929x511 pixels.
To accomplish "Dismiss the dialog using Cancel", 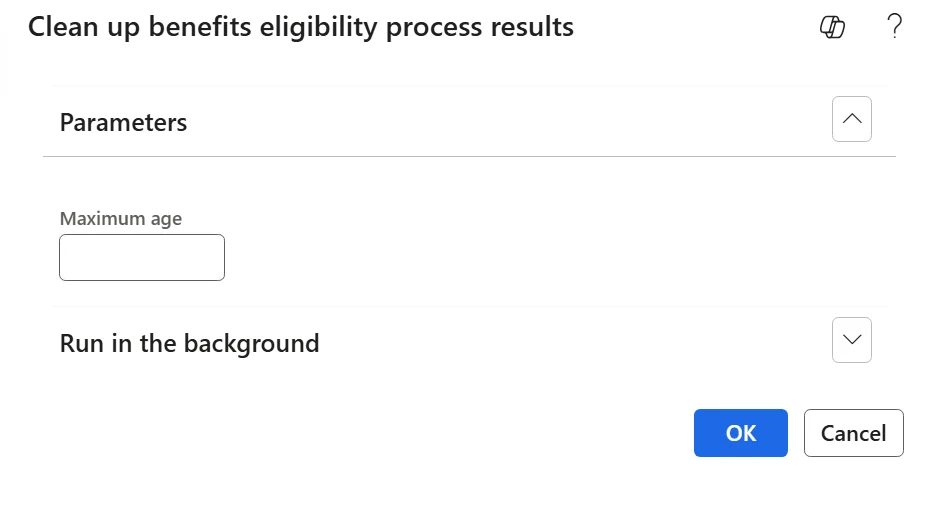I will pos(853,433).
